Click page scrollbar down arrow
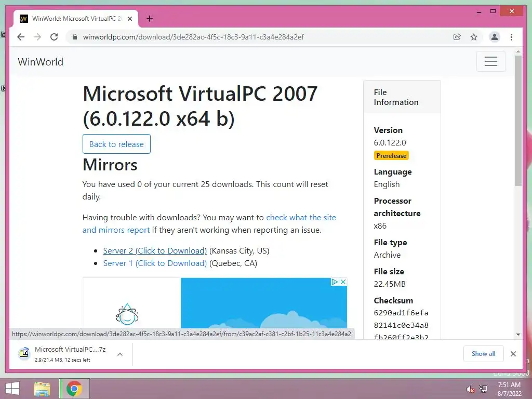The height and width of the screenshot is (399, 532). 518,335
